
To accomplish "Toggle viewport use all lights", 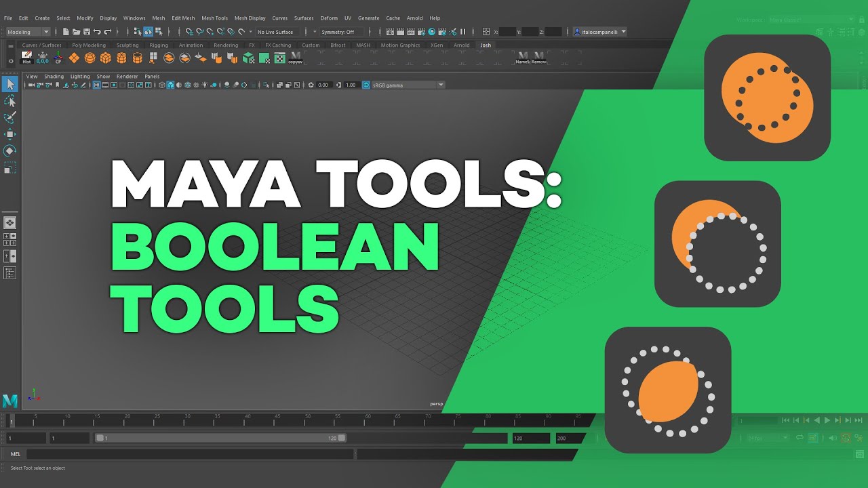I will [205, 85].
